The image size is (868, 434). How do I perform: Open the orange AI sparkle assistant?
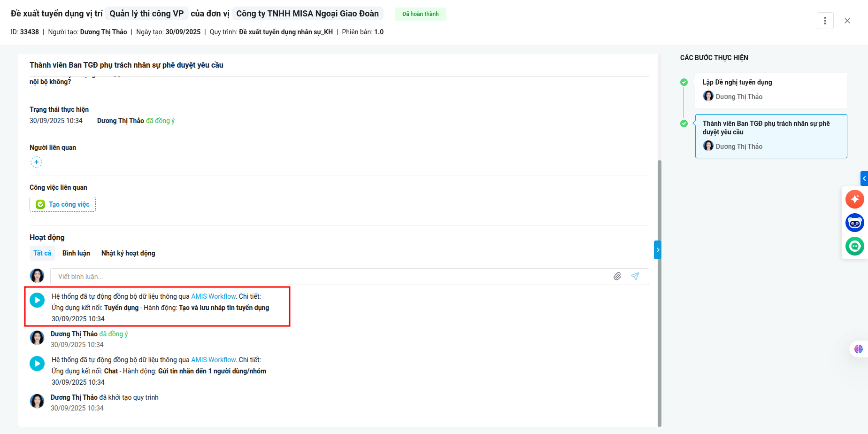pyautogui.click(x=855, y=199)
